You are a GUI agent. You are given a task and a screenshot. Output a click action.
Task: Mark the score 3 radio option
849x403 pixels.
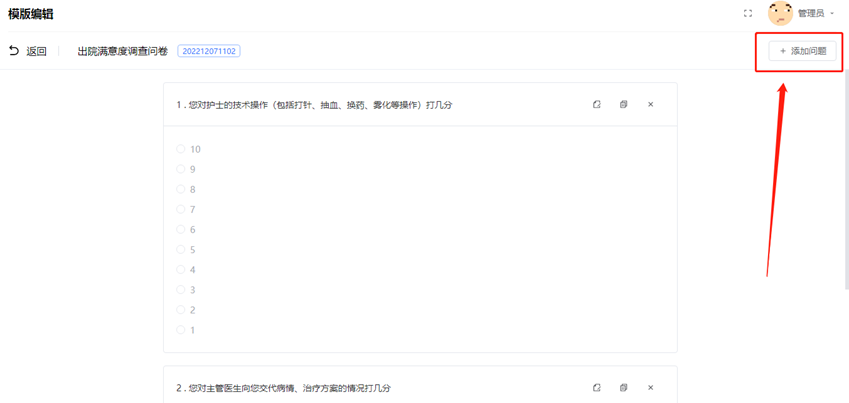click(x=181, y=289)
